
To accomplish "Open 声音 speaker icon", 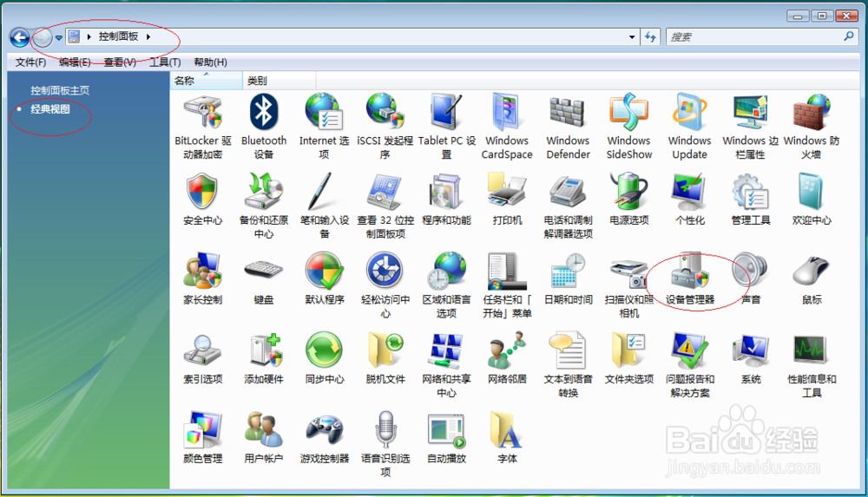I will click(750, 271).
